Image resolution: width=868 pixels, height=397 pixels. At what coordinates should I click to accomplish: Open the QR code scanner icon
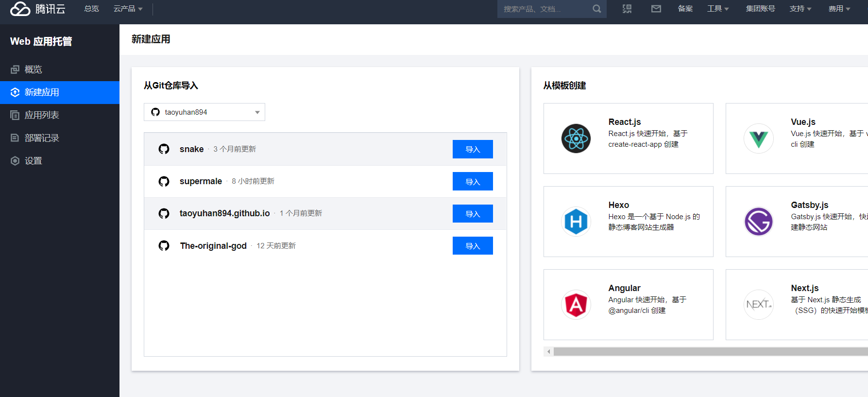[627, 9]
